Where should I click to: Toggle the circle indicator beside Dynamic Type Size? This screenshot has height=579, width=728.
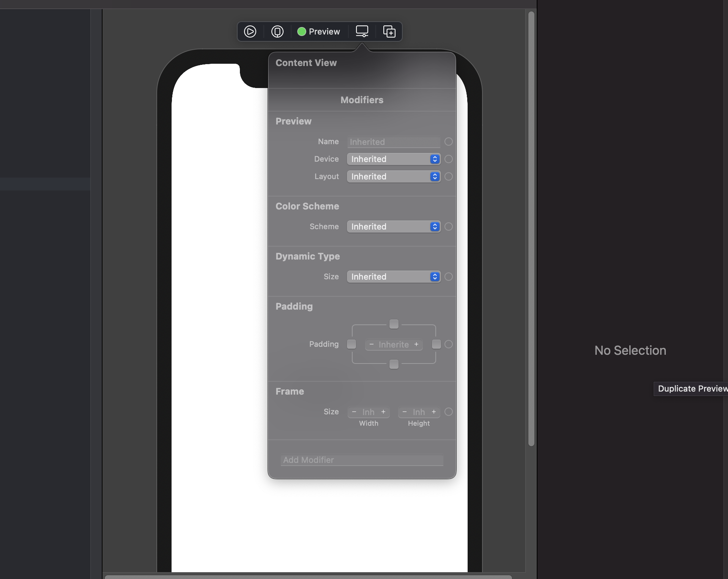click(449, 277)
